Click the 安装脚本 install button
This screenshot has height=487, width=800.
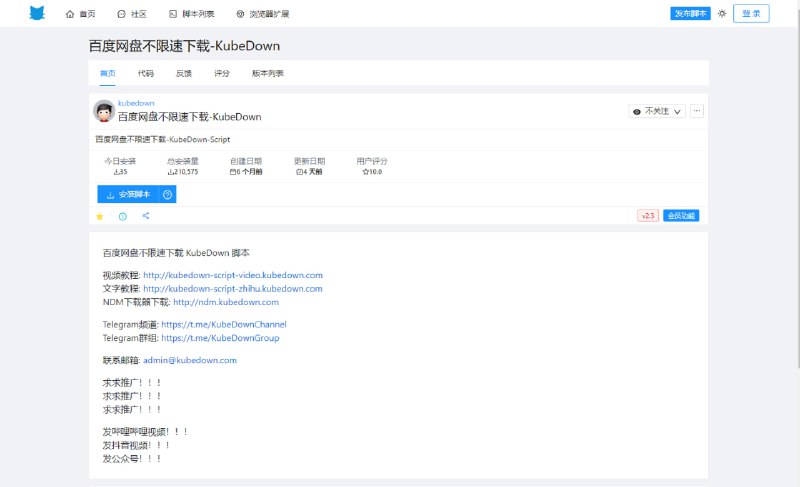click(128, 194)
